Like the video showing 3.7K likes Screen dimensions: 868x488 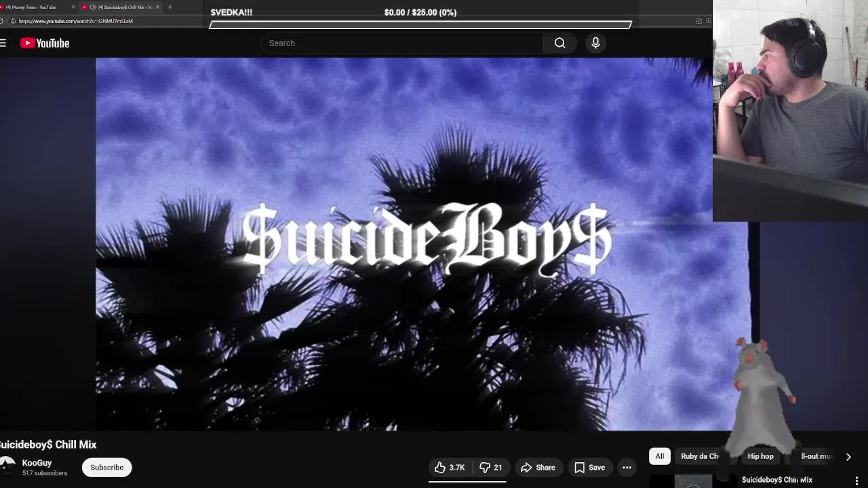(450, 468)
